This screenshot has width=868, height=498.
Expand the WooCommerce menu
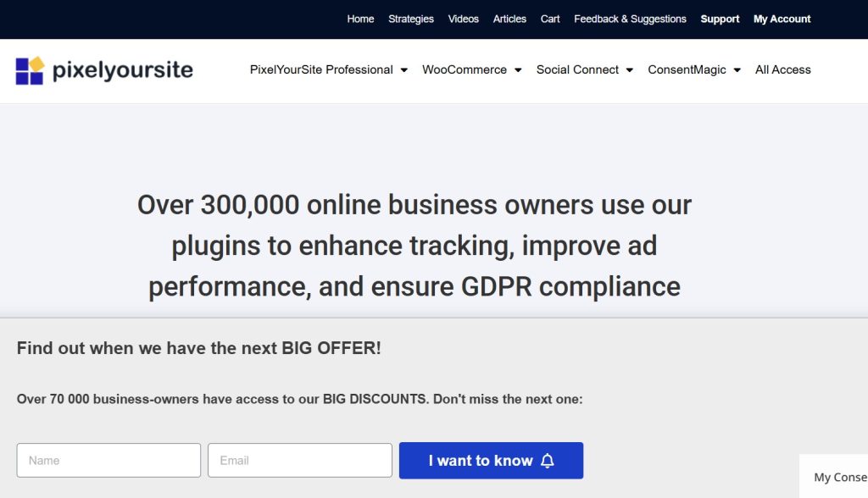(x=465, y=70)
